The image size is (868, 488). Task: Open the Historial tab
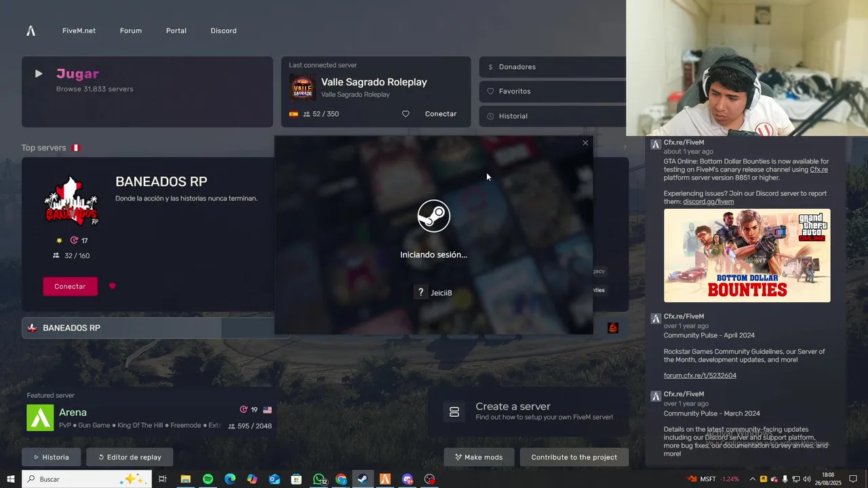pos(553,116)
